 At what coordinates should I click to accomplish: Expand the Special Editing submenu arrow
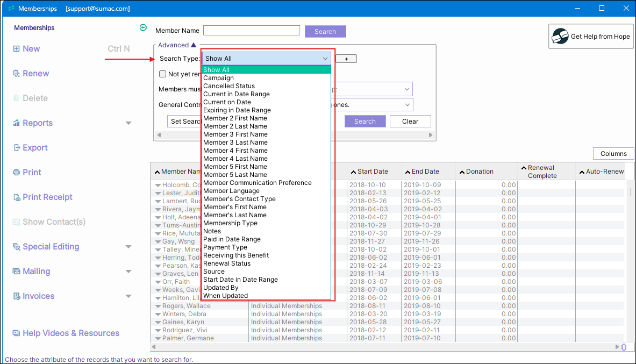click(x=128, y=247)
